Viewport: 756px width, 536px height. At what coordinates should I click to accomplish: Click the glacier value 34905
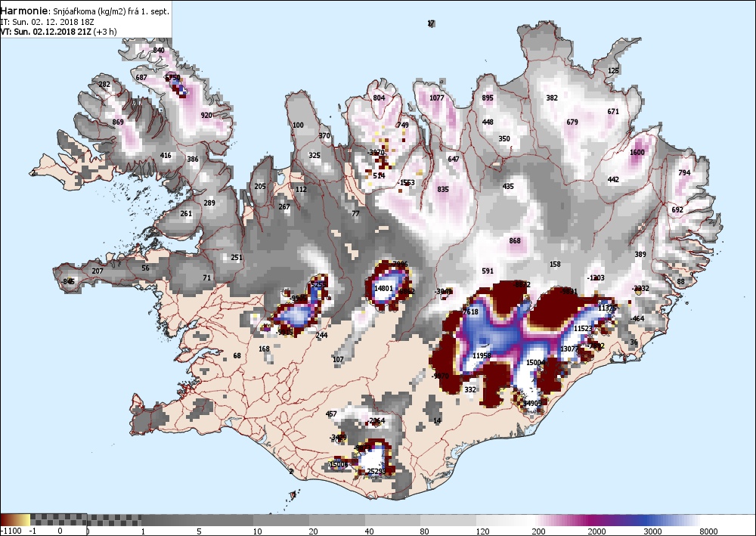[x=531, y=403]
